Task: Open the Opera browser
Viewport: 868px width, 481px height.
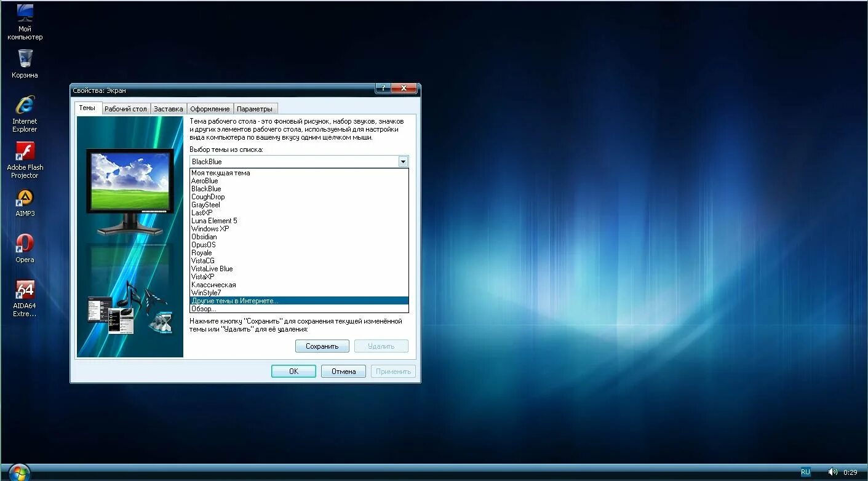Action: (24, 243)
